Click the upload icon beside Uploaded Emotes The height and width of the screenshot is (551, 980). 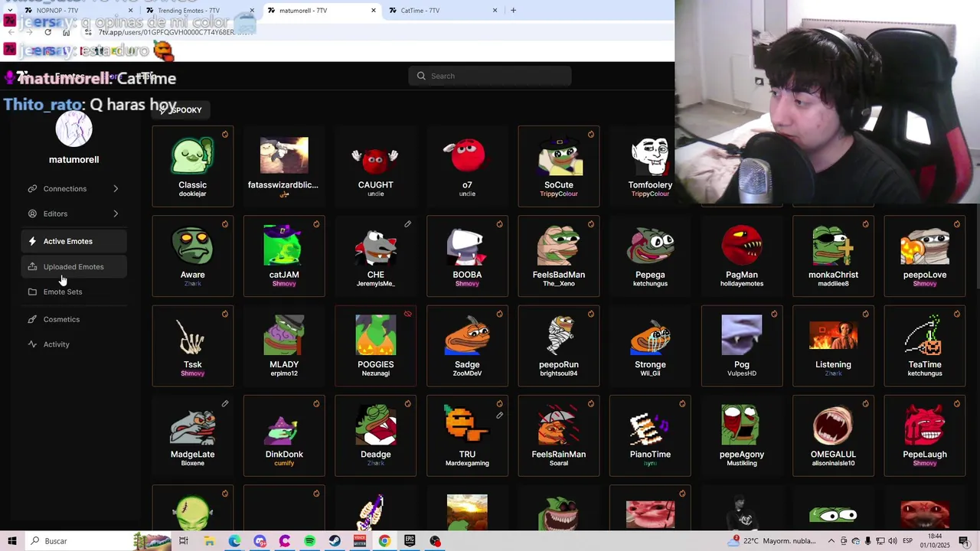(32, 266)
